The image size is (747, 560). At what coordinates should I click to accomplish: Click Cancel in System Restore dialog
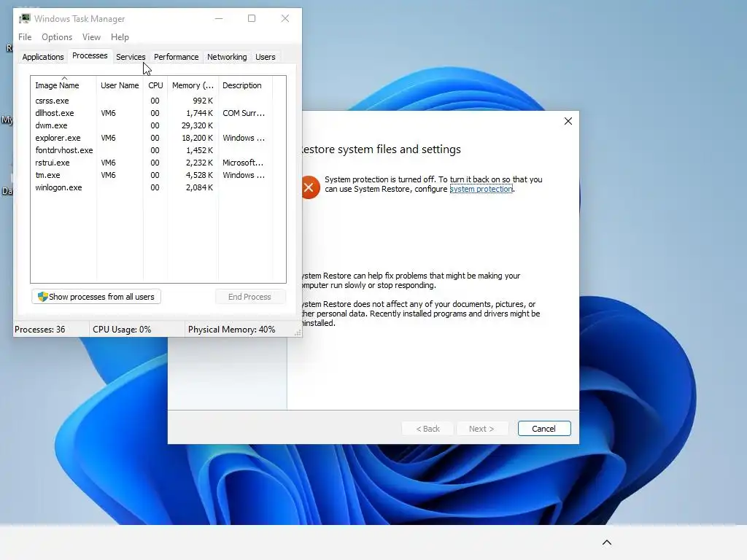543,429
